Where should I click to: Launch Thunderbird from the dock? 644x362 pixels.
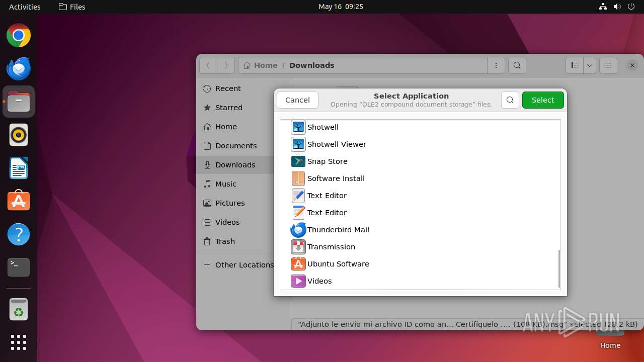click(x=19, y=69)
